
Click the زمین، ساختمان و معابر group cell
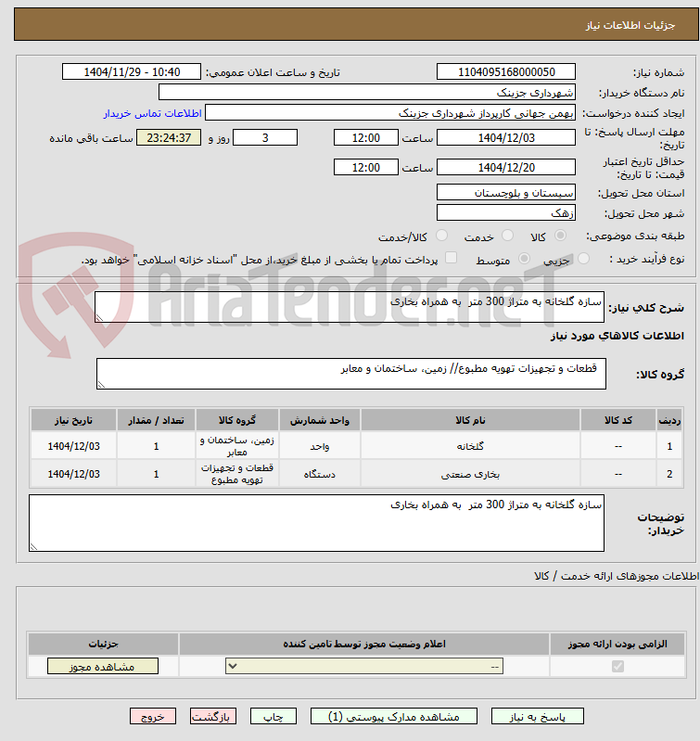237,446
